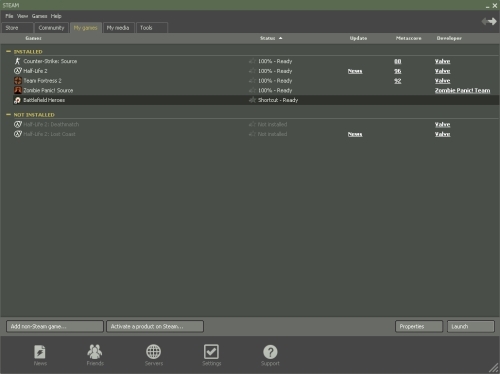Open the Support question mark icon

(270, 352)
